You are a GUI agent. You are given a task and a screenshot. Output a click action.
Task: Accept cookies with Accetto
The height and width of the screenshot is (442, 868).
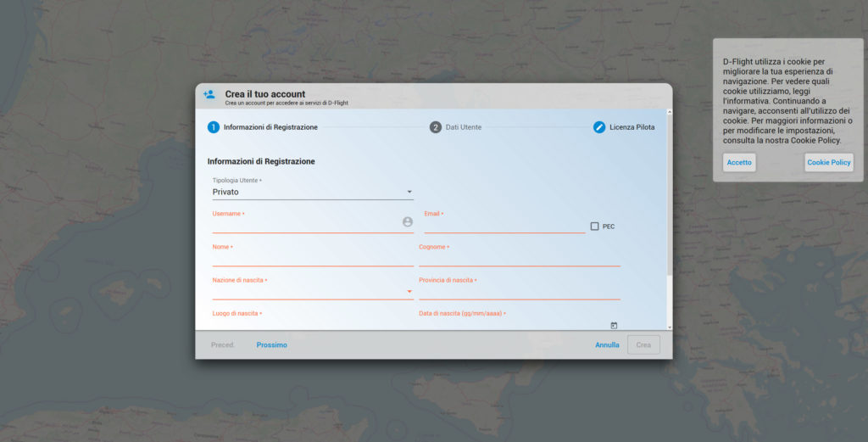739,162
